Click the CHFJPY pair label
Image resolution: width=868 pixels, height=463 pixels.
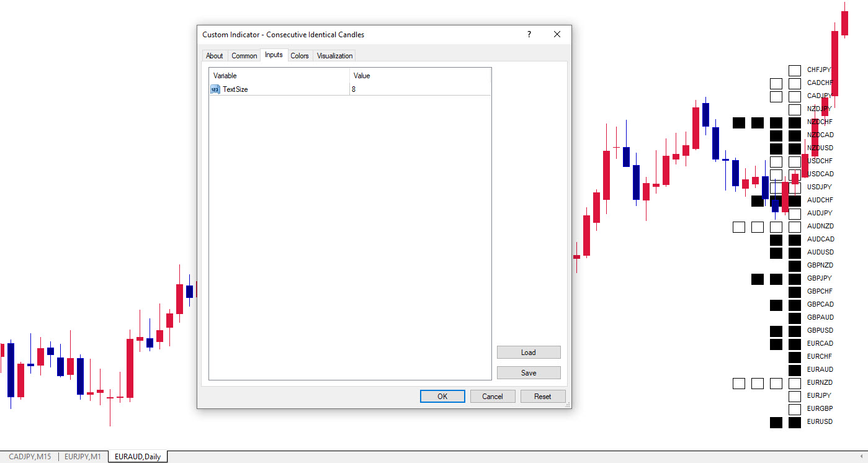[x=819, y=70]
